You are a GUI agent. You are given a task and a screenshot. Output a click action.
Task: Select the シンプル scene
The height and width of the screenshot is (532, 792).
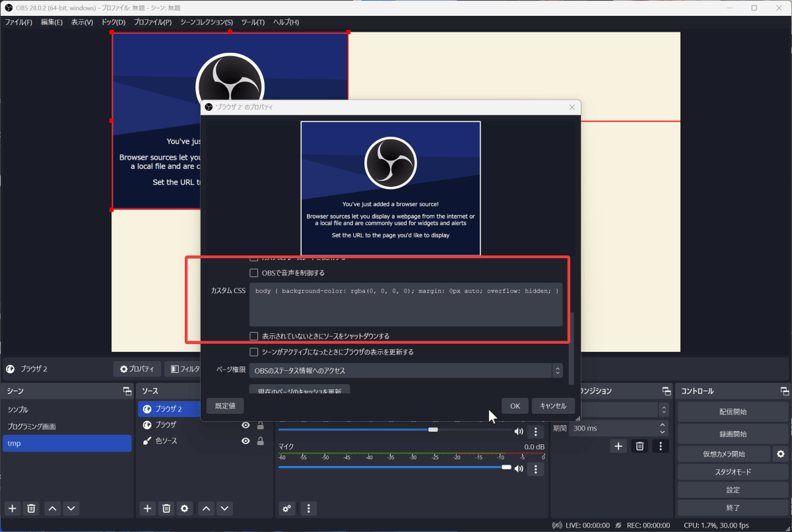pyautogui.click(x=67, y=409)
